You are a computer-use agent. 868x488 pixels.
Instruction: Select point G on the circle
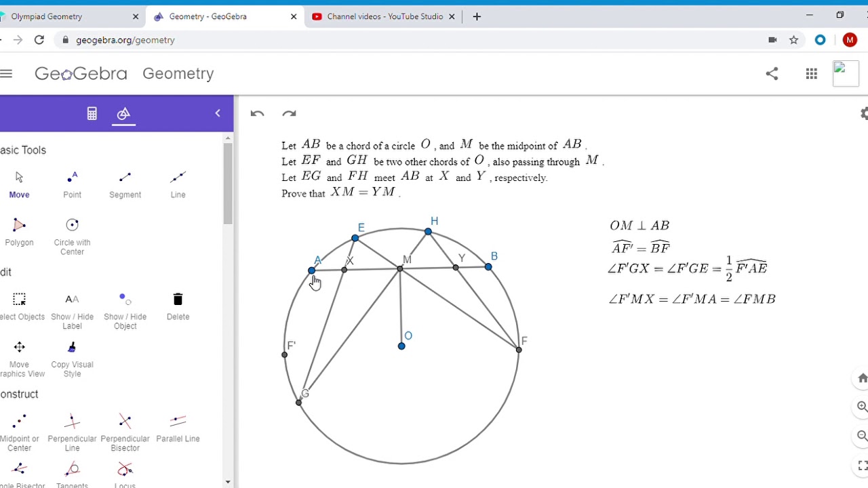click(298, 403)
